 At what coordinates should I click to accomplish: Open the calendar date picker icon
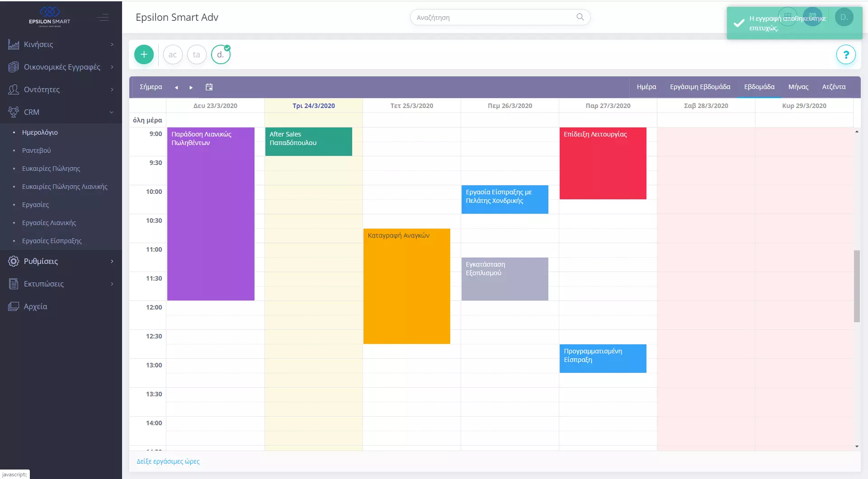209,87
